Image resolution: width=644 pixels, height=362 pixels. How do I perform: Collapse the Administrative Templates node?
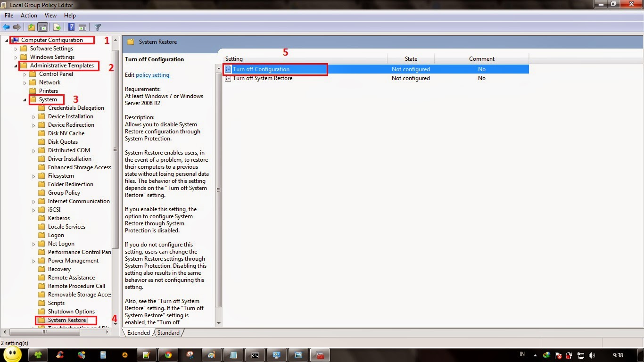(16, 65)
